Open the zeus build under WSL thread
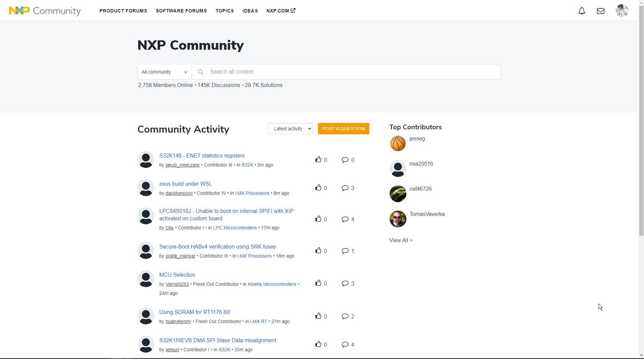The width and height of the screenshot is (644, 359). [x=186, y=184]
